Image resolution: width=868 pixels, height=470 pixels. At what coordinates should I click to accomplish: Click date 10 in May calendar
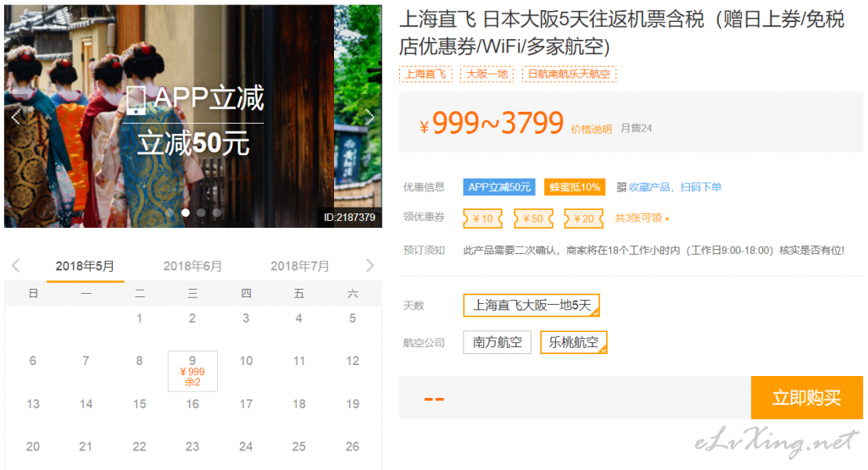click(247, 361)
